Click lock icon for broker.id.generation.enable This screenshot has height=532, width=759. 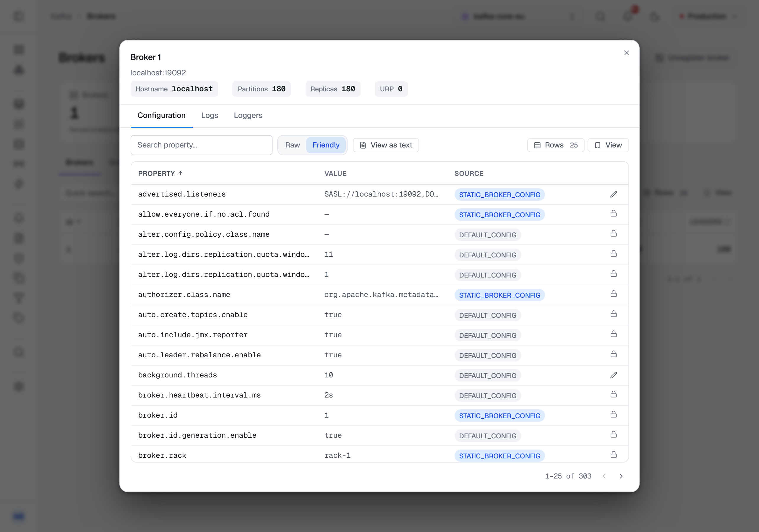(613, 435)
